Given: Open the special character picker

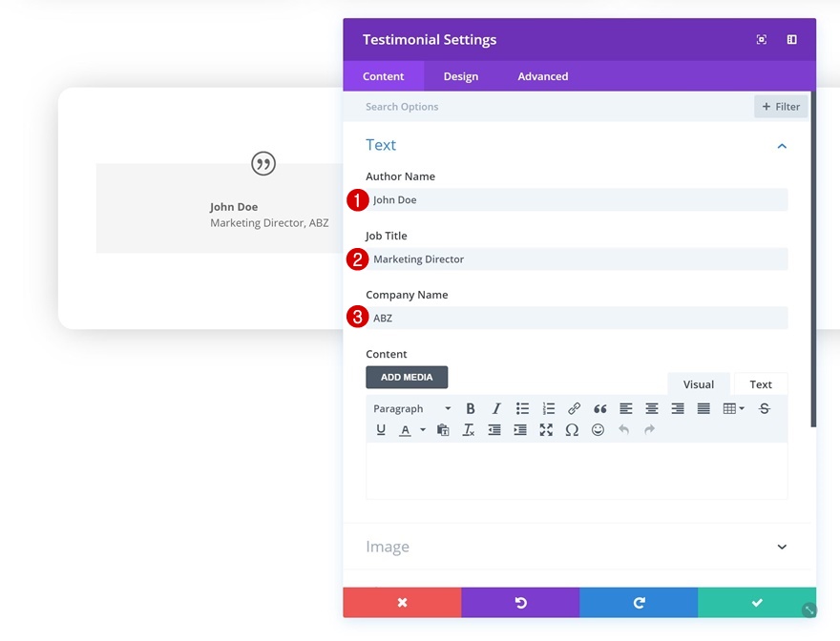Looking at the screenshot, I should 572,429.
